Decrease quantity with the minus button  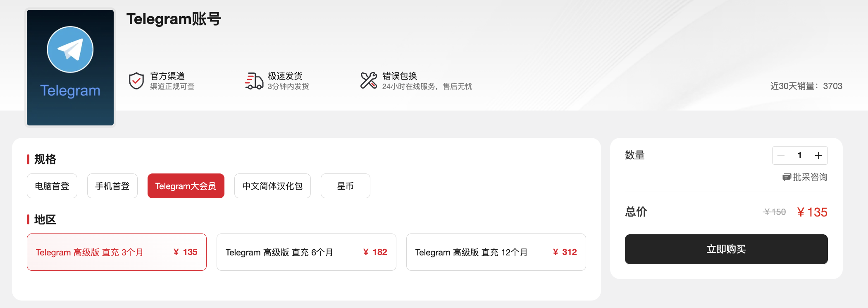pos(781,156)
